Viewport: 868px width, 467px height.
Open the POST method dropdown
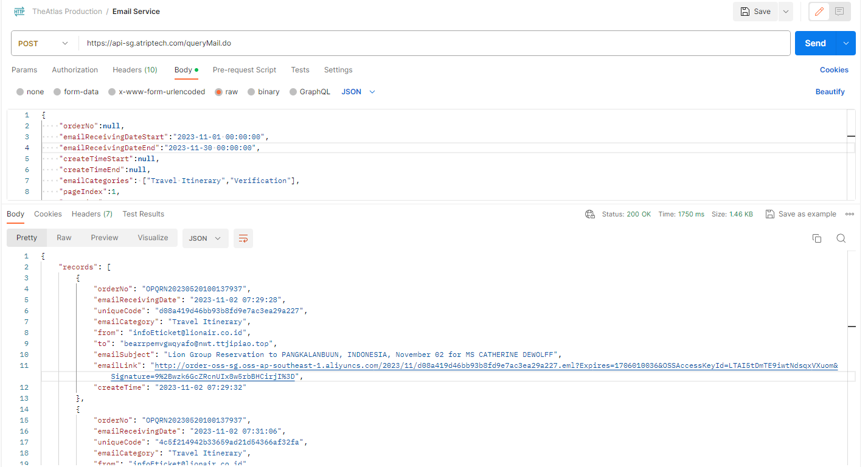pyautogui.click(x=44, y=44)
